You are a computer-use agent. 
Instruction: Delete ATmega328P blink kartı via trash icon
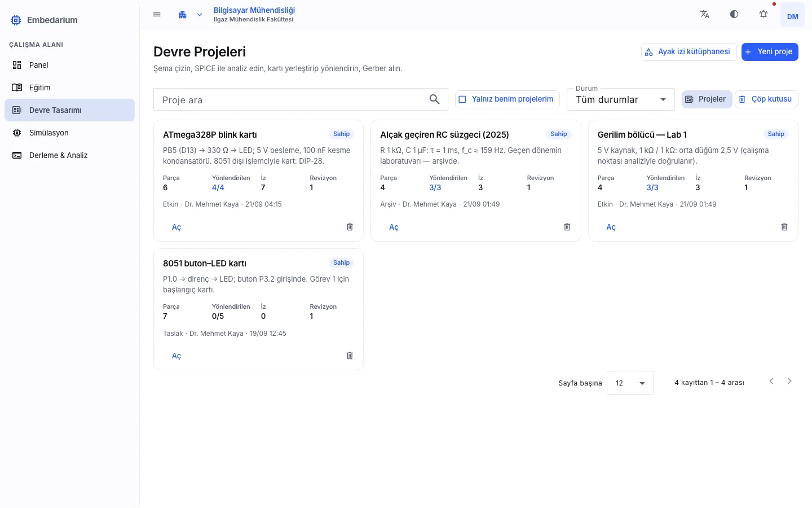click(x=350, y=227)
